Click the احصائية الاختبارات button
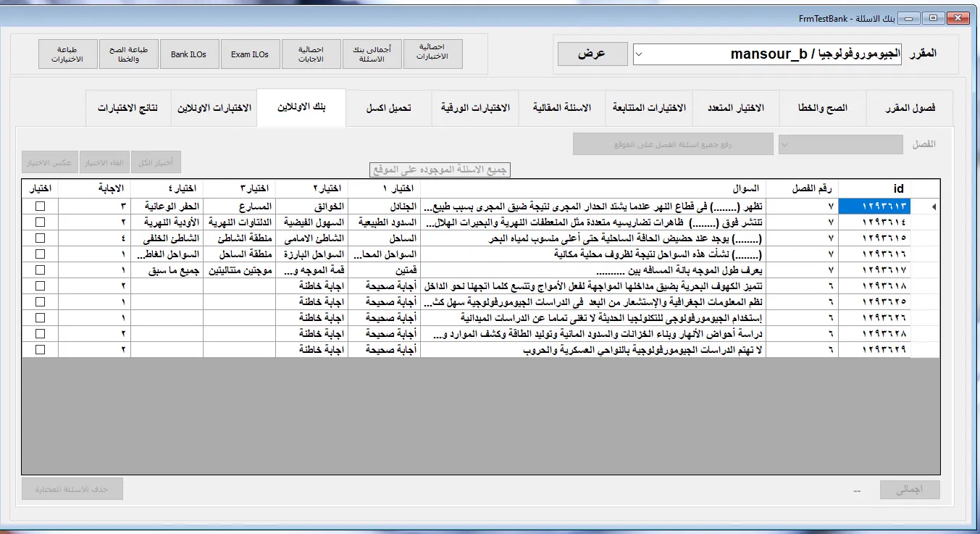Viewport: 980px width, 534px height. pos(432,53)
